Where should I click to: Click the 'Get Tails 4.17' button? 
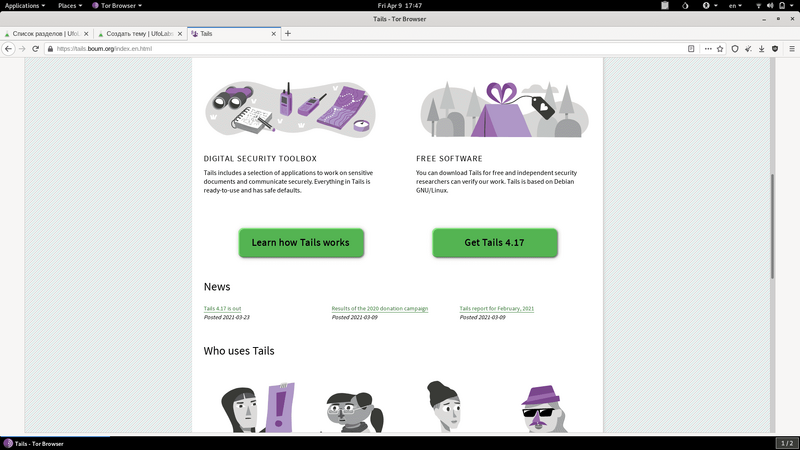495,243
